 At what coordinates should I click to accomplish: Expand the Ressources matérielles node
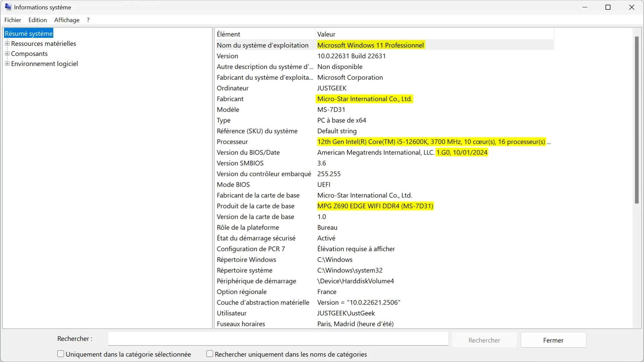(x=7, y=44)
